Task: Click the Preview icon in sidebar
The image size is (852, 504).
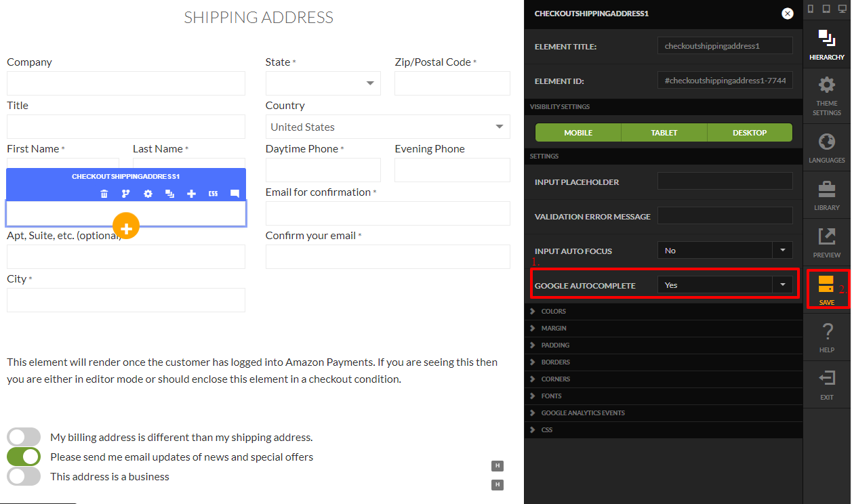Action: (826, 235)
